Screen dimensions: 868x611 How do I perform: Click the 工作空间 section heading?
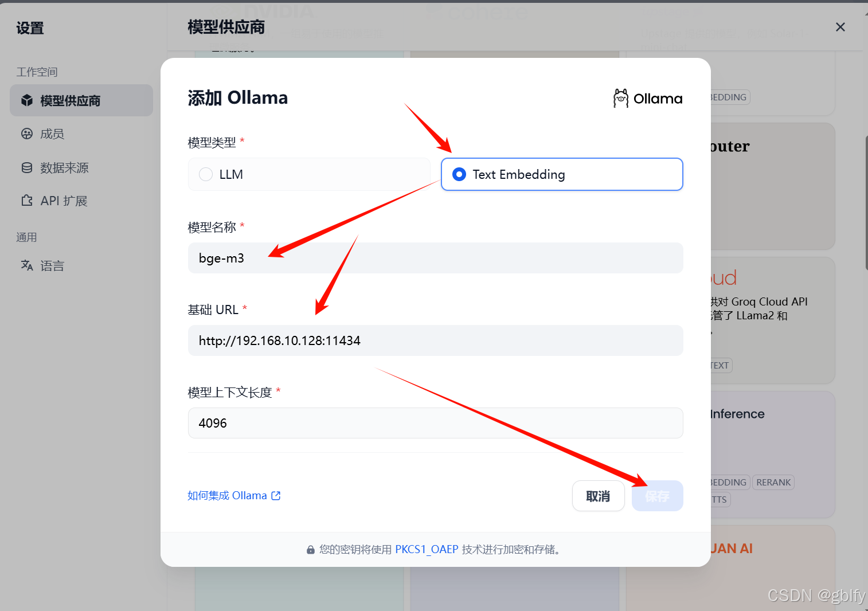click(x=37, y=72)
